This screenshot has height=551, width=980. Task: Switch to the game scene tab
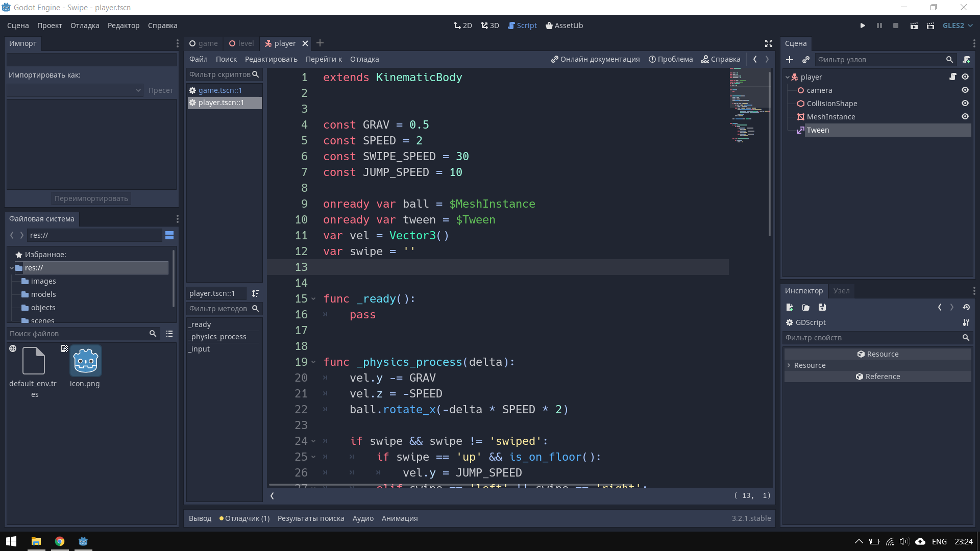click(x=203, y=43)
